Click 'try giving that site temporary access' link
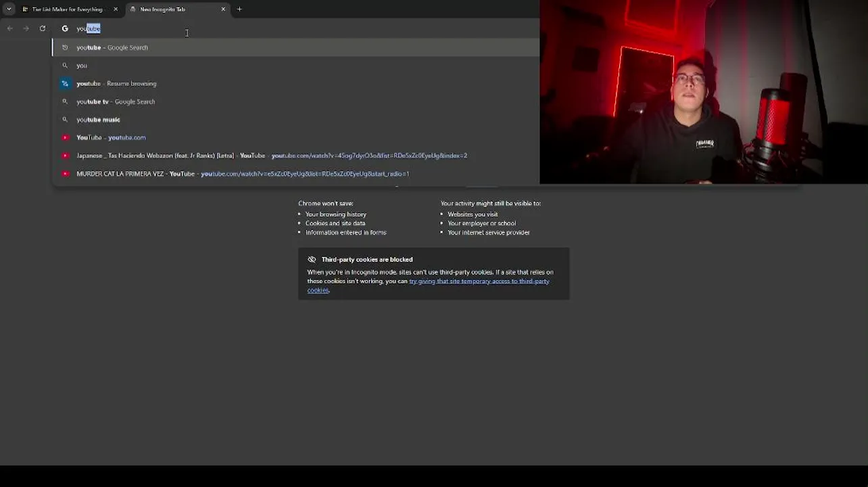 click(x=479, y=281)
